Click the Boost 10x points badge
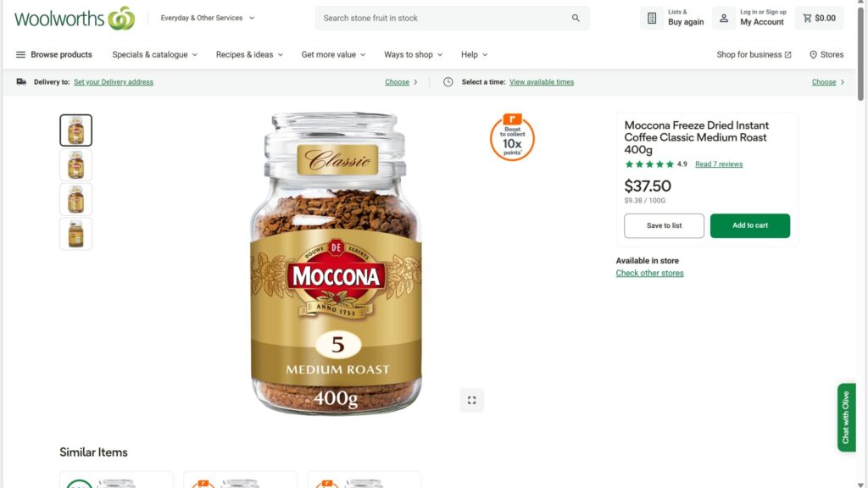Screen dimensions: 868x488 click(x=512, y=137)
